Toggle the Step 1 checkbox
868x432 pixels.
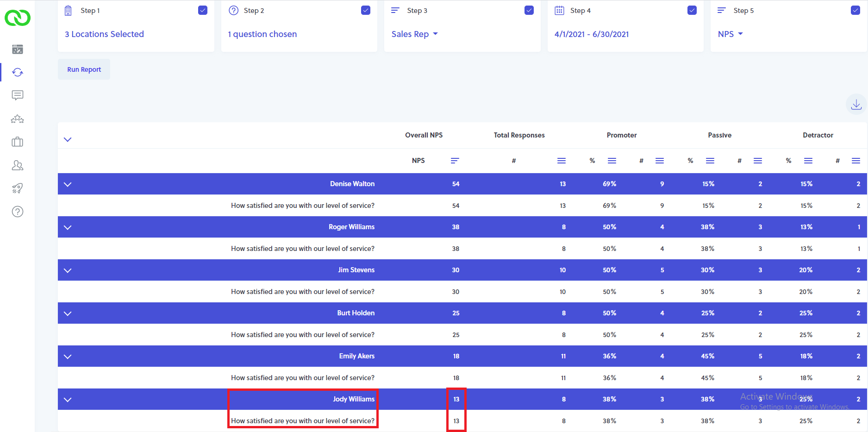pos(203,10)
